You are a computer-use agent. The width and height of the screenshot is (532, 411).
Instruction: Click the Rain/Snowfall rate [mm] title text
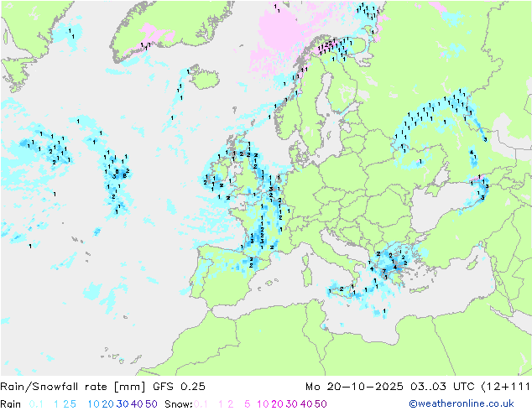click(x=73, y=387)
